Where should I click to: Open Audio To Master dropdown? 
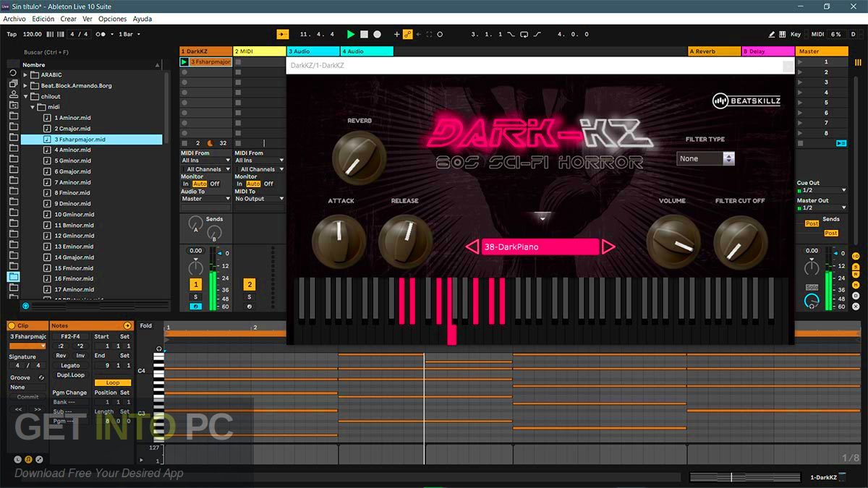(205, 199)
